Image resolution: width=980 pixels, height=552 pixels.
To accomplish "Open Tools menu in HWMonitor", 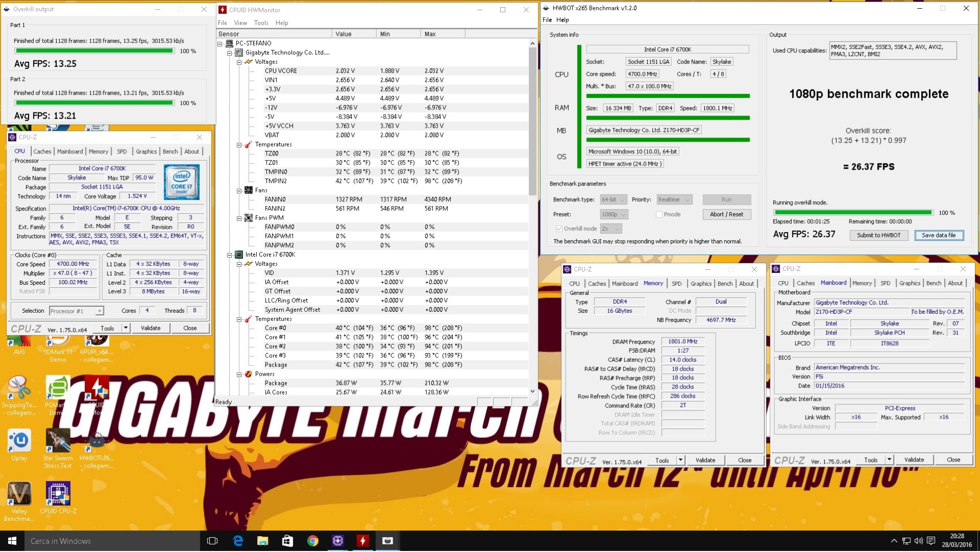I will (x=261, y=23).
